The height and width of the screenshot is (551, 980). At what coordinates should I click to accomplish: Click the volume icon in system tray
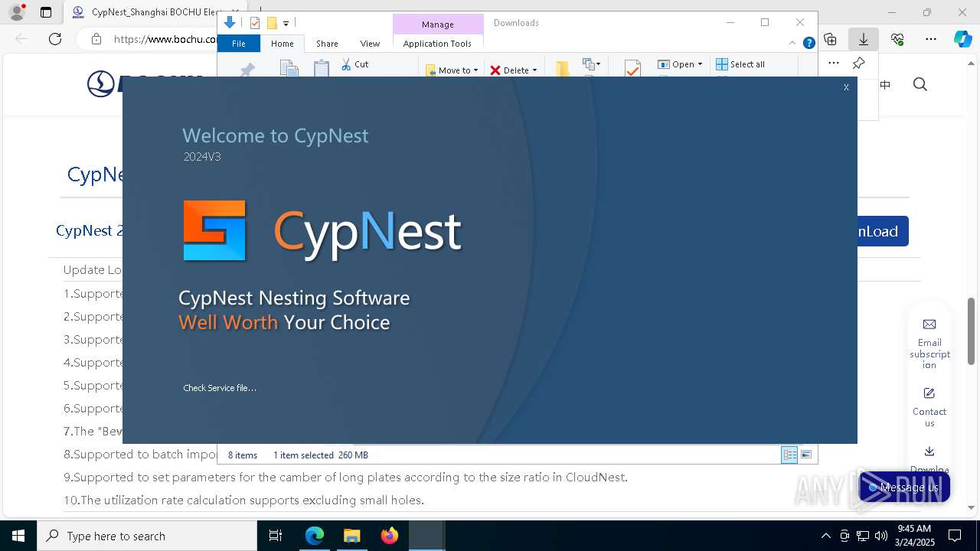880,536
